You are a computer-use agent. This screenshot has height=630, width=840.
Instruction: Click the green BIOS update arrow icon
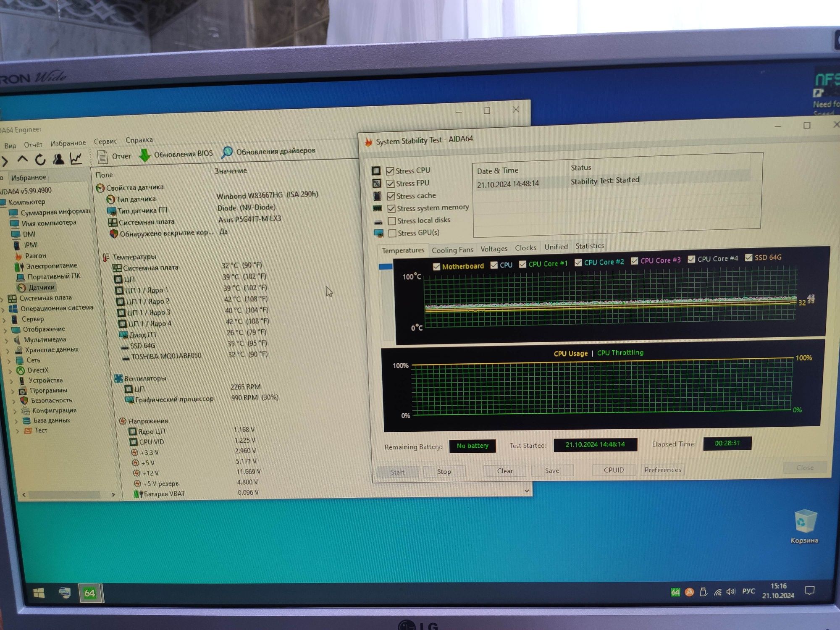pyautogui.click(x=144, y=155)
